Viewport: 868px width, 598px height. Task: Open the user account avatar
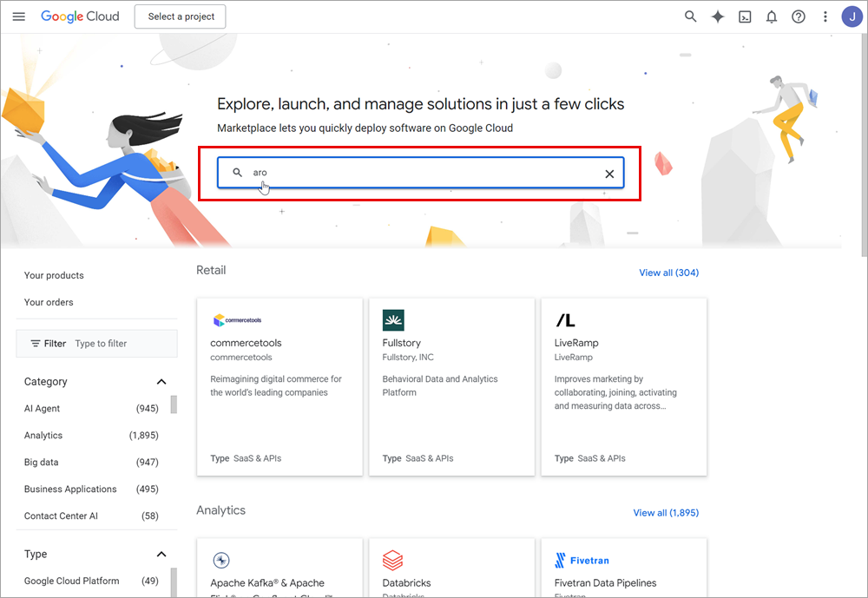[852, 16]
